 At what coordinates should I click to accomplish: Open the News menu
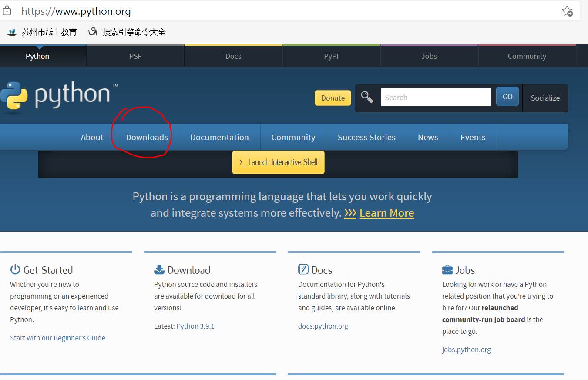click(428, 137)
